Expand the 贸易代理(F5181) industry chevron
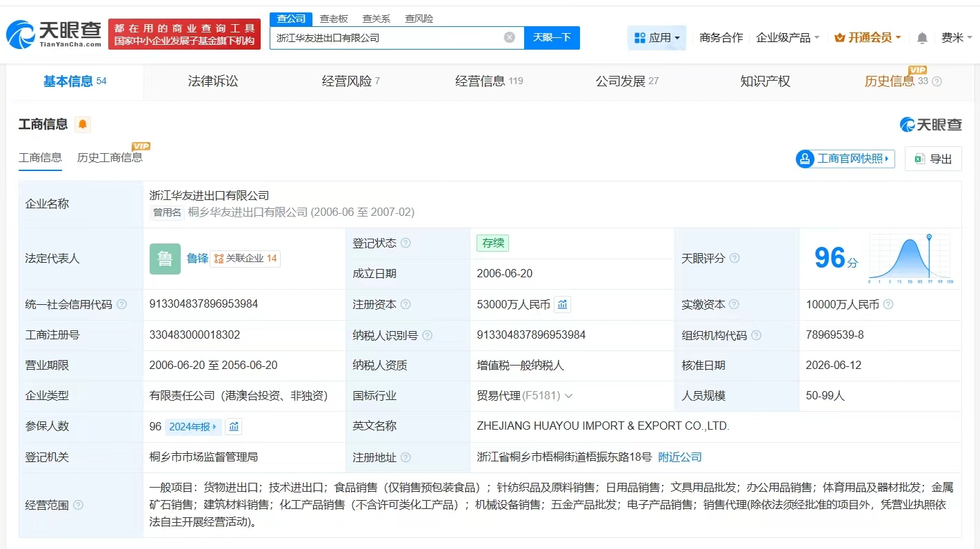 click(x=568, y=396)
